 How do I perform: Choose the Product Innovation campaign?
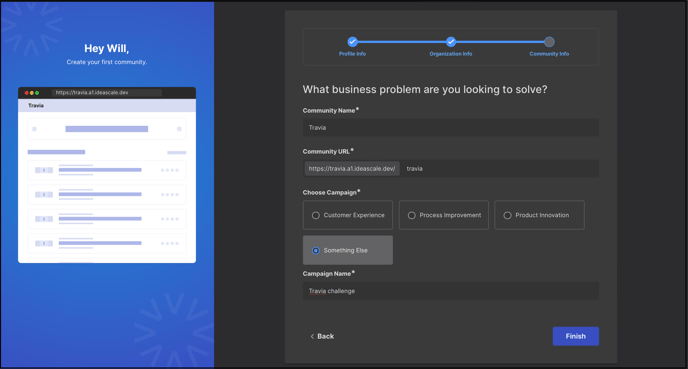(539, 215)
